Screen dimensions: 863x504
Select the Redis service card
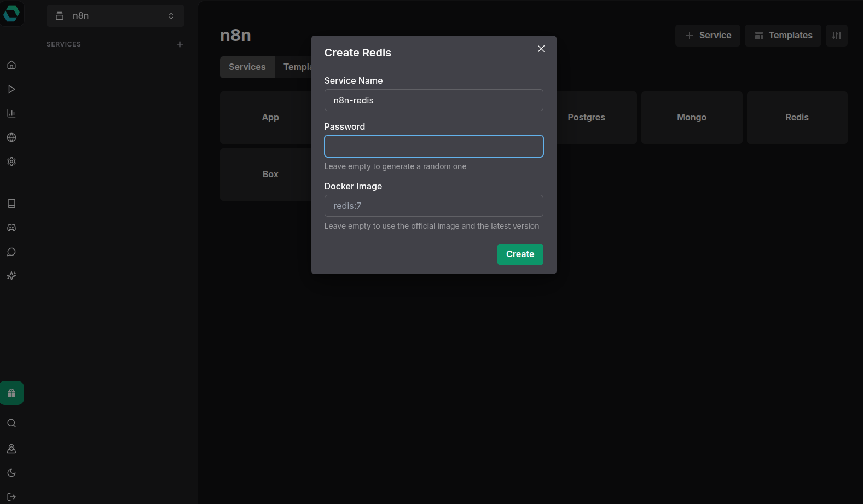pos(797,118)
